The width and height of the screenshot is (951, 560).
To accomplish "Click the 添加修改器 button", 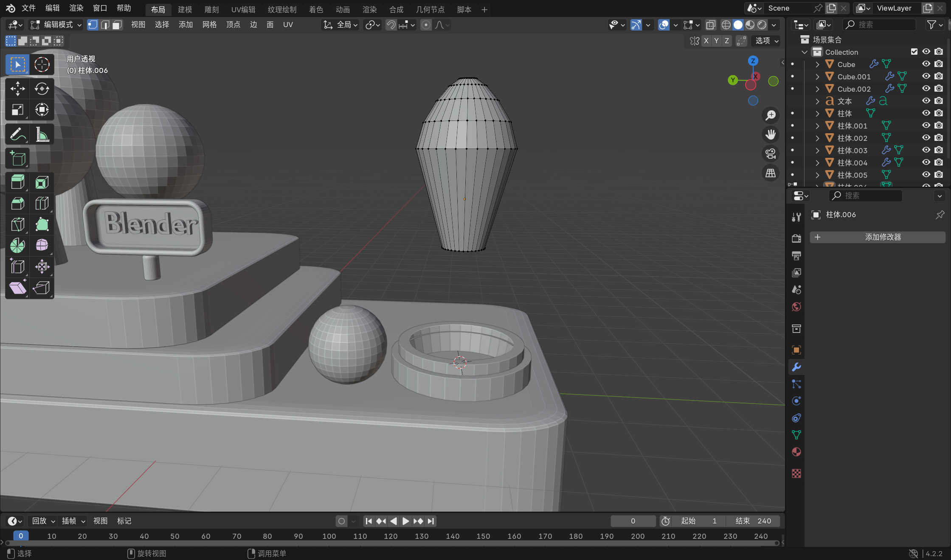I will coord(877,237).
